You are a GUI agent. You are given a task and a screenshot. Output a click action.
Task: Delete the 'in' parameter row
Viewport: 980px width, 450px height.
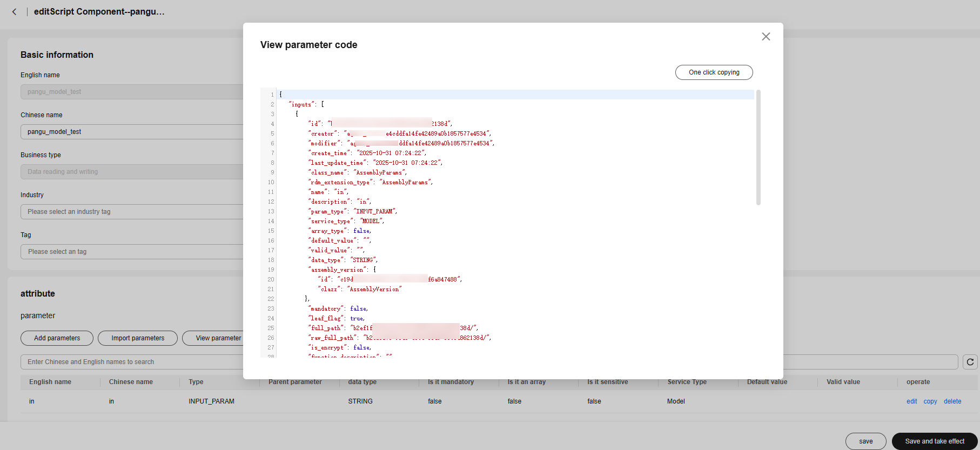pos(952,401)
